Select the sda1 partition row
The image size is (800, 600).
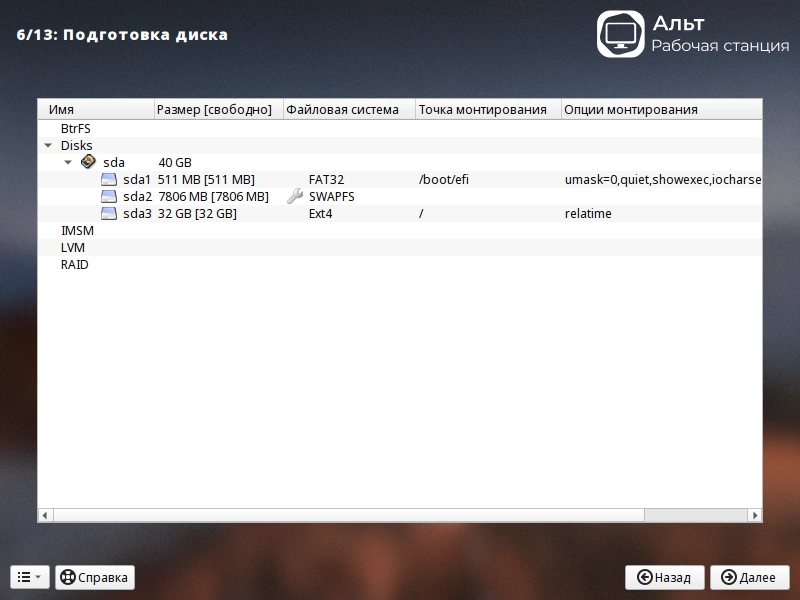point(400,179)
